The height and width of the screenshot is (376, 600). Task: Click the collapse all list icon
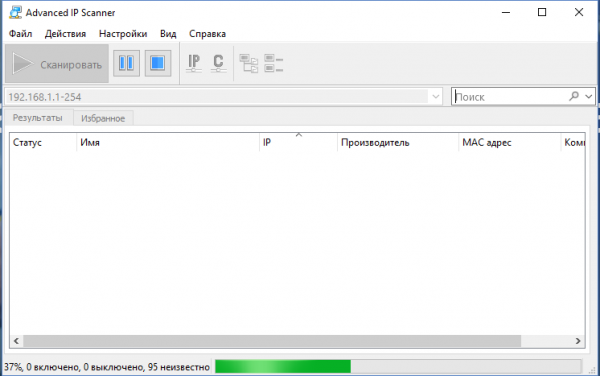pos(274,63)
